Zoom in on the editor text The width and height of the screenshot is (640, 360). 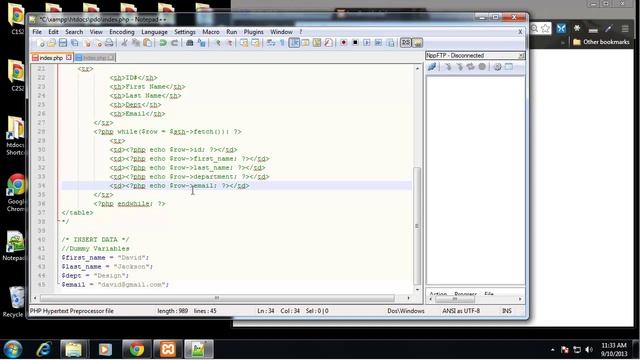tap(218, 43)
